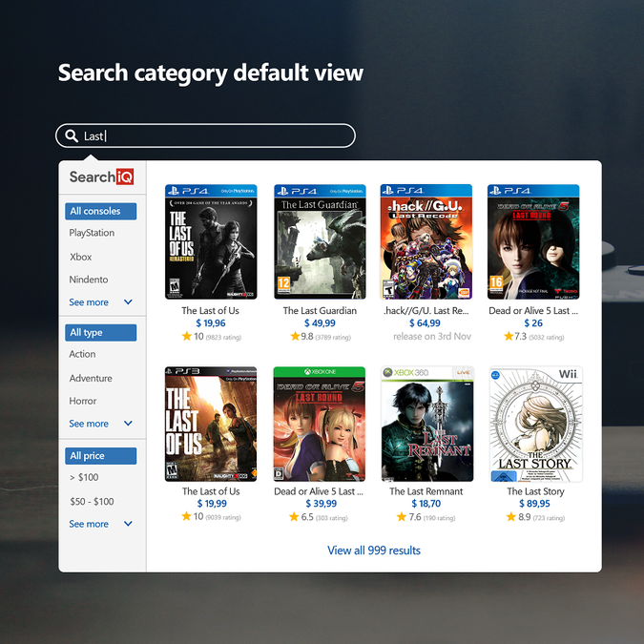Image resolution: width=644 pixels, height=644 pixels.
Task: Click the $ 26 price
Action: (533, 323)
